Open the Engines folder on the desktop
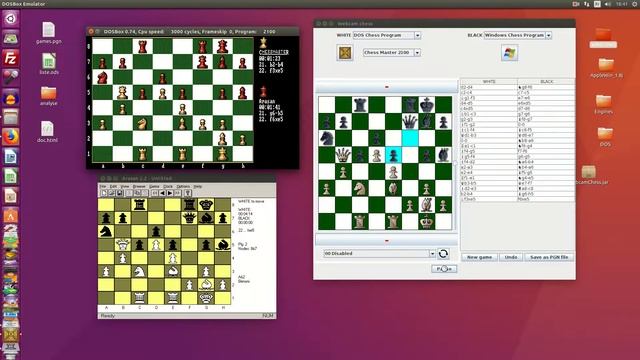The width and height of the screenshot is (640, 360). (603, 104)
